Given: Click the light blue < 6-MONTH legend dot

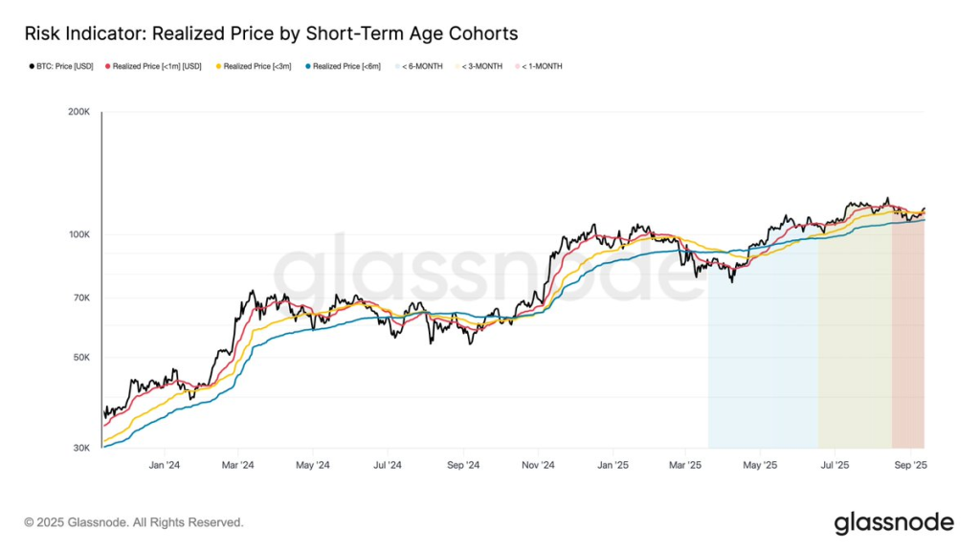Looking at the screenshot, I should (397, 66).
